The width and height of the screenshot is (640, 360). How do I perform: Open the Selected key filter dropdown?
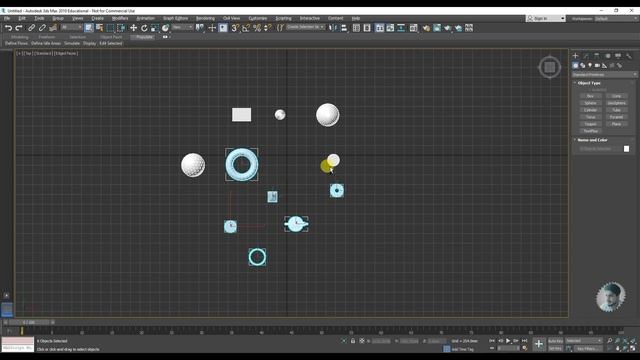(x=584, y=341)
